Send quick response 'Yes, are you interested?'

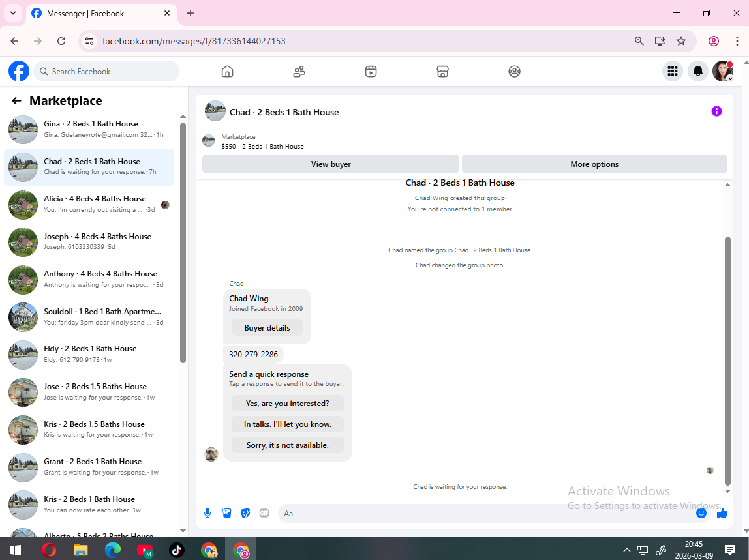coord(288,404)
